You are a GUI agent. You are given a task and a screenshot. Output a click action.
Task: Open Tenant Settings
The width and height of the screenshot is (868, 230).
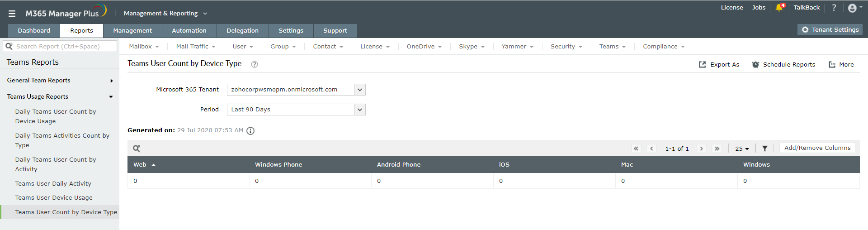coord(830,30)
